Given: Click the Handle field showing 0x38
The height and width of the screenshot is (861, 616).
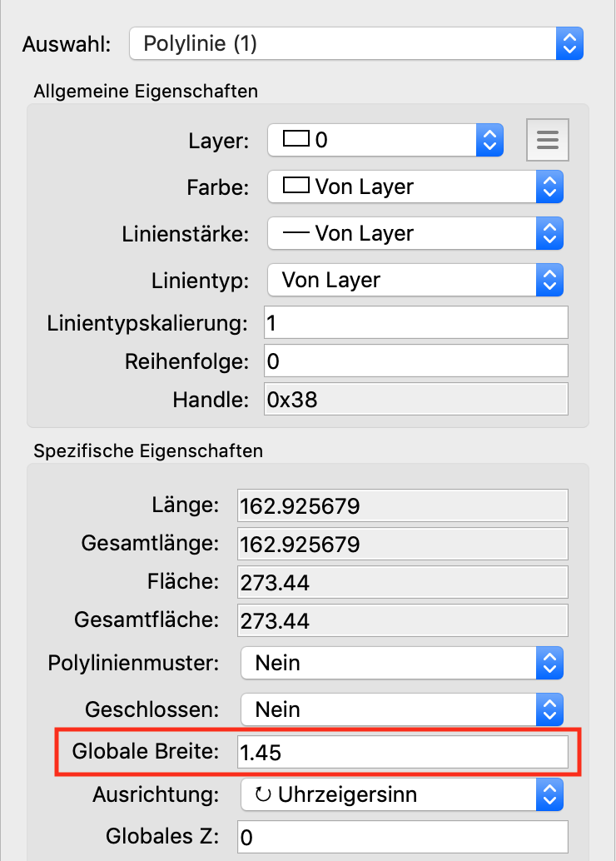Looking at the screenshot, I should click(x=415, y=400).
